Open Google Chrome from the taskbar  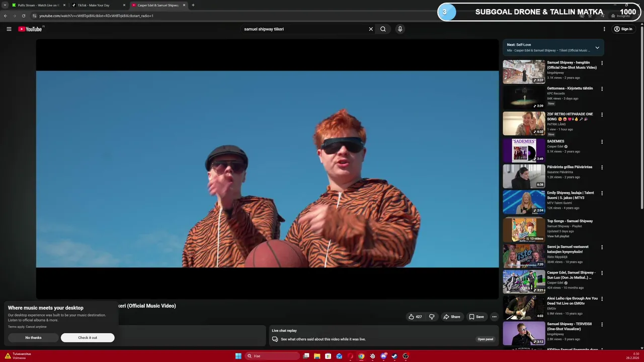click(x=361, y=356)
